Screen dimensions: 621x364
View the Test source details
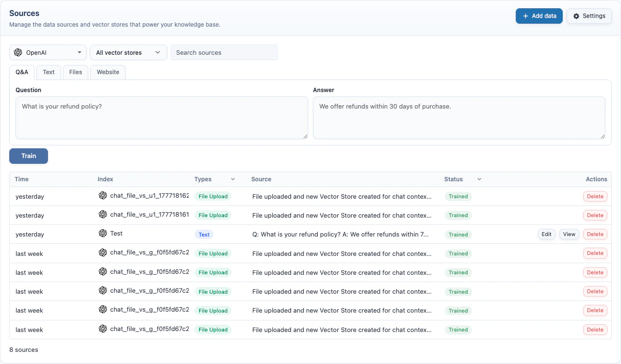coord(569,234)
